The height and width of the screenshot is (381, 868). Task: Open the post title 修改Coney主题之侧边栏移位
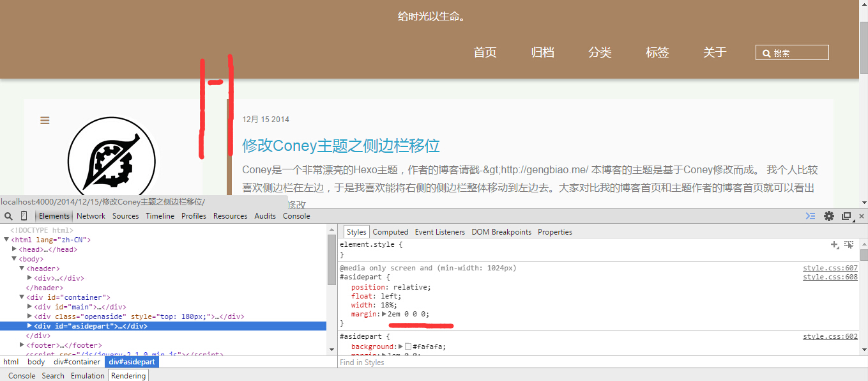(341, 146)
